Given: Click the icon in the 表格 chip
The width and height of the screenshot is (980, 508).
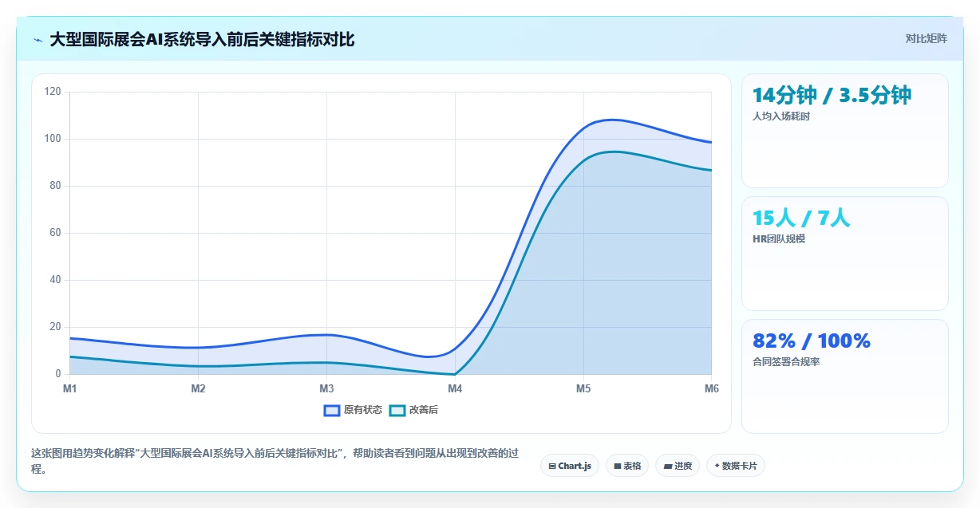Looking at the screenshot, I should click(x=618, y=466).
